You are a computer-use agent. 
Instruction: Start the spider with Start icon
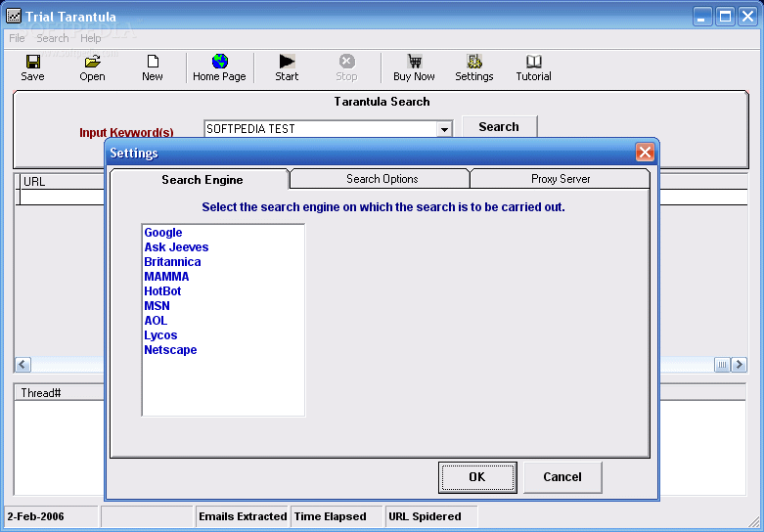click(287, 62)
